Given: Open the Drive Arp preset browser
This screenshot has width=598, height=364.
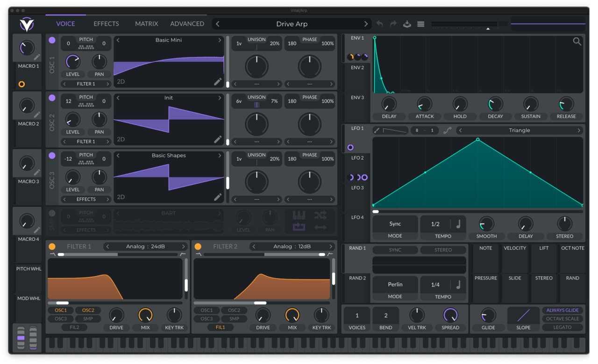Looking at the screenshot, I should (292, 24).
